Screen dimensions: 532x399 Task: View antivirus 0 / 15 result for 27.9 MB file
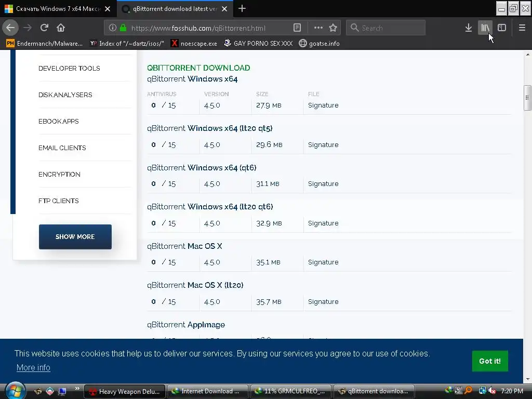[x=164, y=105]
